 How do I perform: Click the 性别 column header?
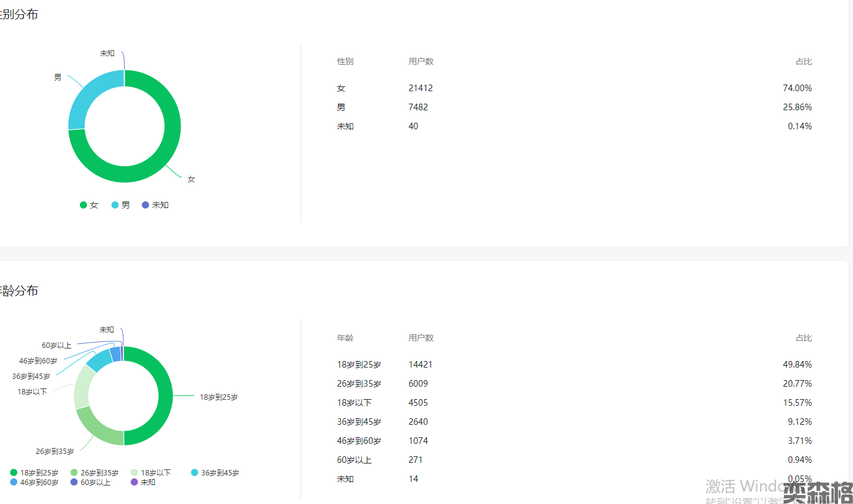pos(345,61)
